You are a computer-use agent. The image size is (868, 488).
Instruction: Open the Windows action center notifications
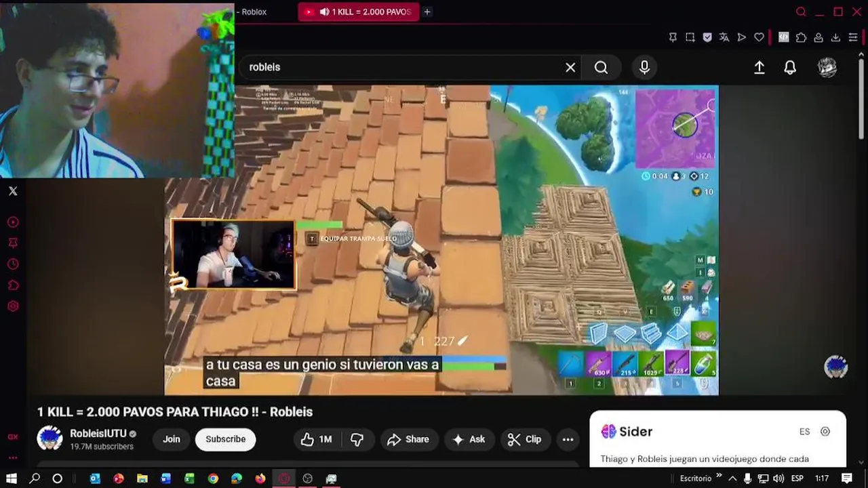(x=847, y=479)
